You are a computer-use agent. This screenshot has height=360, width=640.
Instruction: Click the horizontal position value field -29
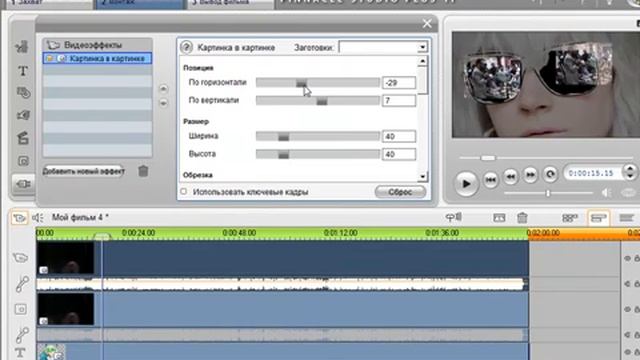[x=398, y=83]
